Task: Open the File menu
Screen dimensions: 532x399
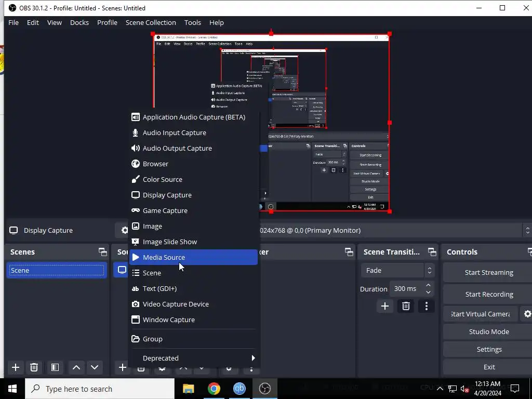Action: pos(14,22)
